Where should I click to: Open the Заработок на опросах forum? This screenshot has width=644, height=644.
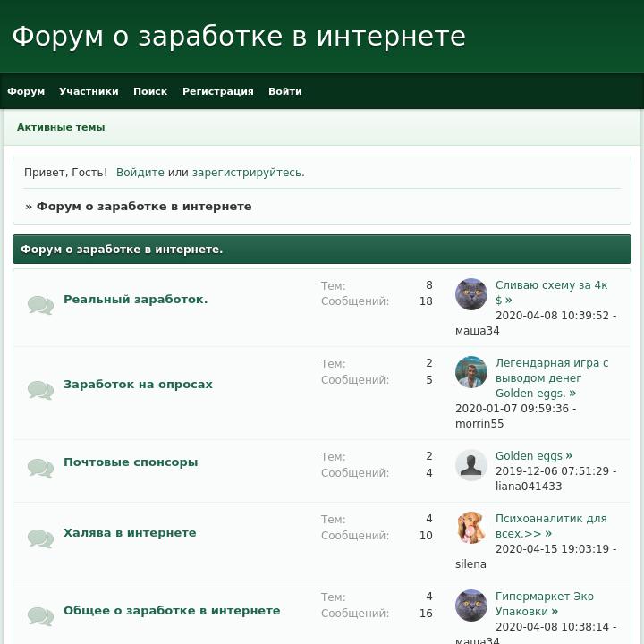pos(138,385)
